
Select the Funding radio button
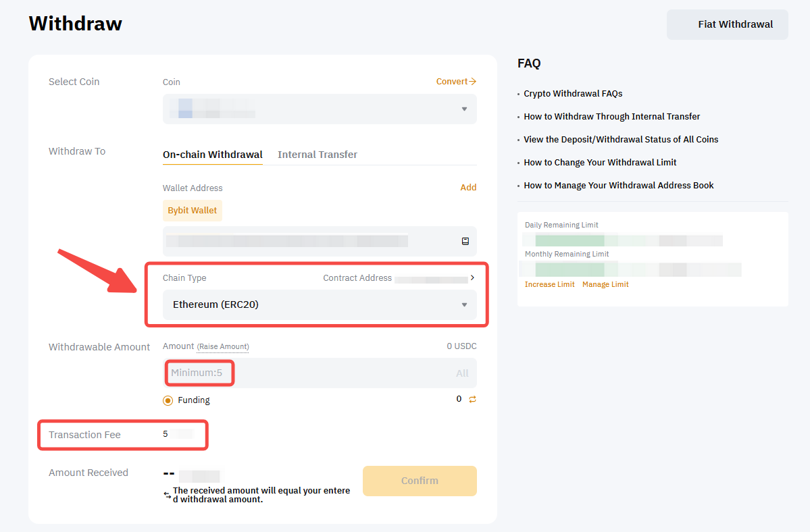[168, 400]
